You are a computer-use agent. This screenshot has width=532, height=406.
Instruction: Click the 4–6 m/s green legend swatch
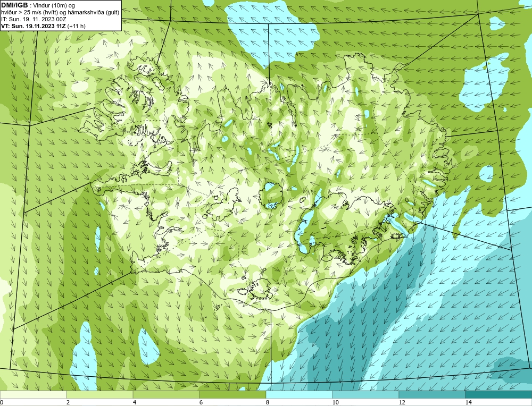[x=166, y=395]
